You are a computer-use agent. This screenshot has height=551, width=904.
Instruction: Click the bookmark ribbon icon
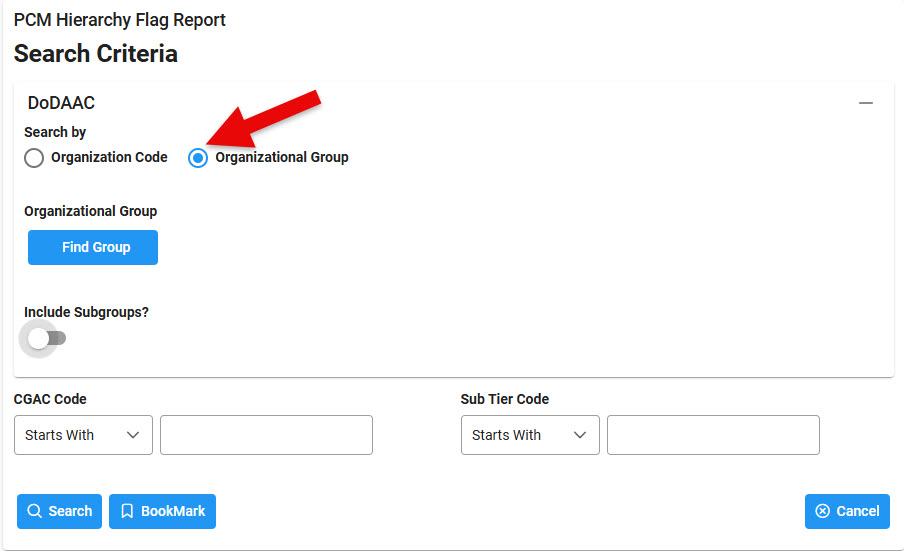click(127, 511)
